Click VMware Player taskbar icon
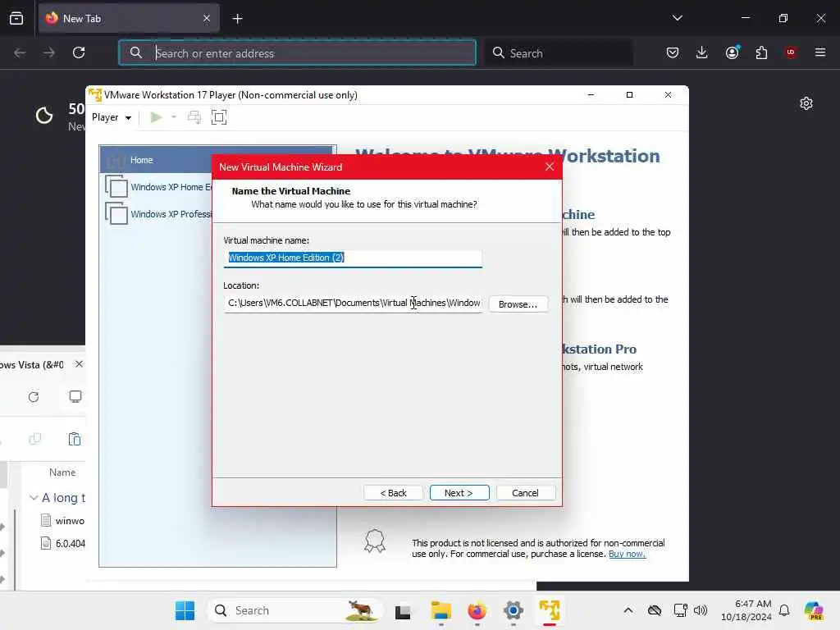The width and height of the screenshot is (840, 630). pyautogui.click(x=550, y=610)
